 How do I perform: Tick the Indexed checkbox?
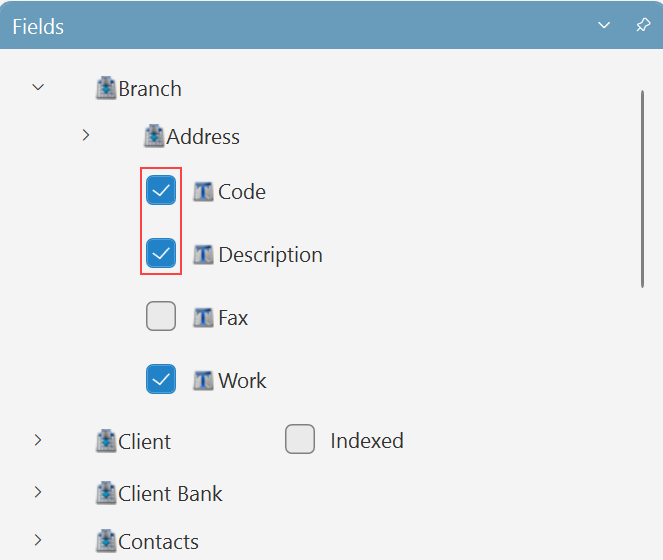[300, 440]
